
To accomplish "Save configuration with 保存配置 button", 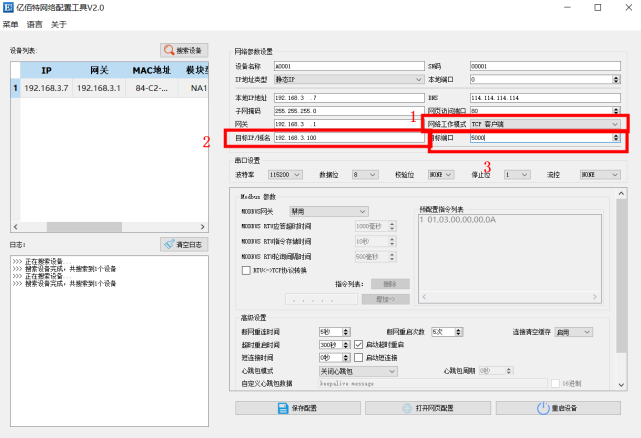I will coord(298,408).
